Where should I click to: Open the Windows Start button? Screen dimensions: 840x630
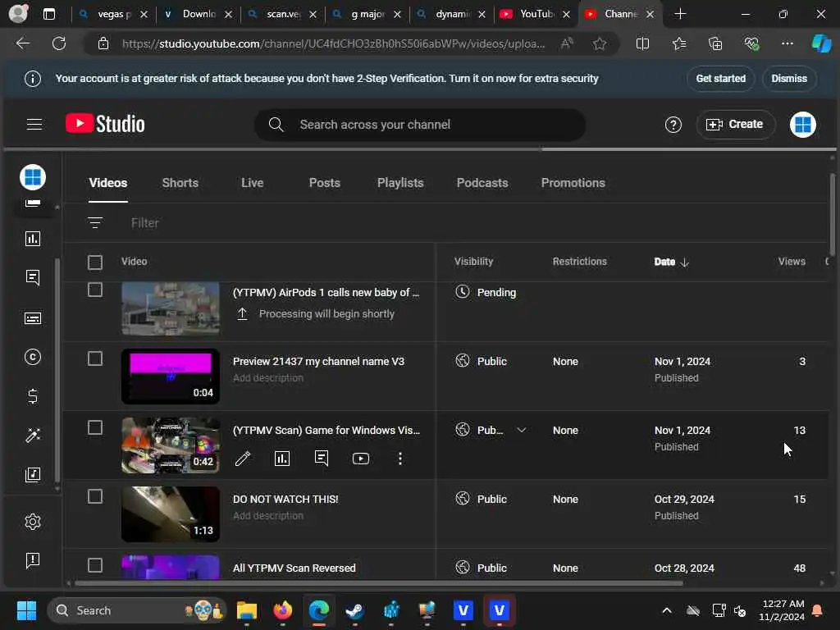[x=26, y=610]
